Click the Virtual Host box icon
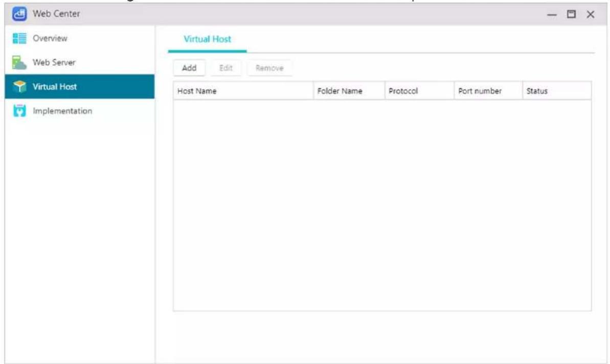 click(19, 86)
